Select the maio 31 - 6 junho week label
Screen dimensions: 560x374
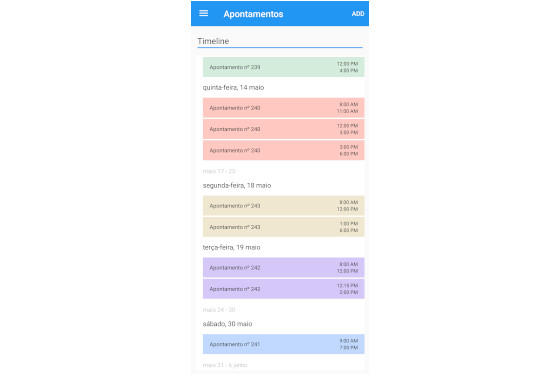(225, 365)
